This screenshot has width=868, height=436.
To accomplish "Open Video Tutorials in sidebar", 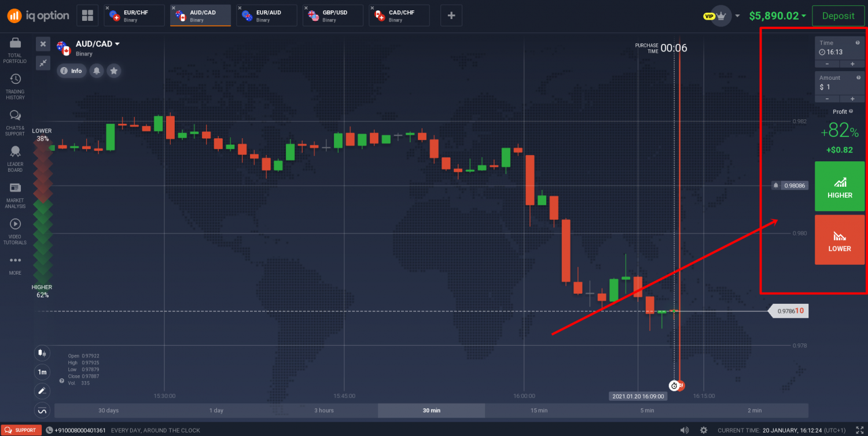I will [16, 224].
